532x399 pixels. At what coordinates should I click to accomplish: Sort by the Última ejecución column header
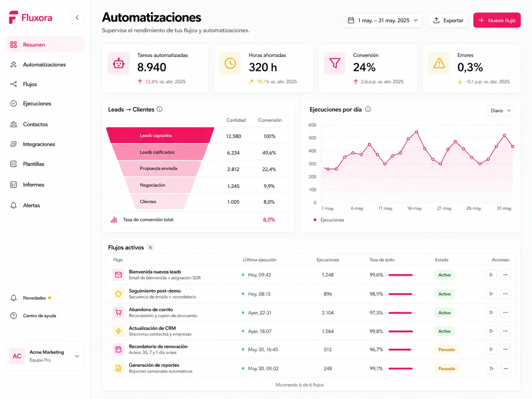(259, 260)
